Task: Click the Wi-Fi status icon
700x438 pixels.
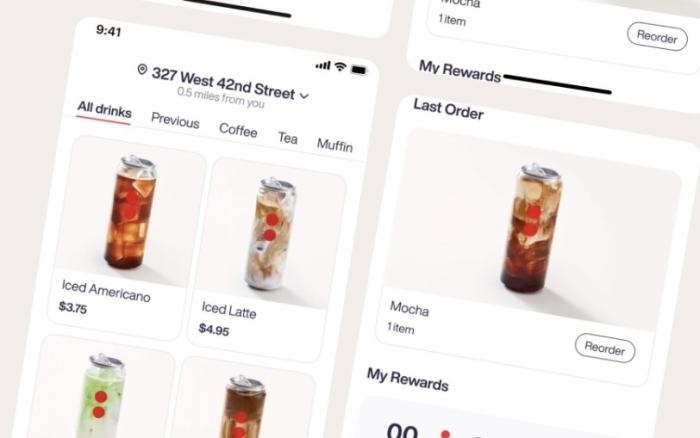Action: 340,67
